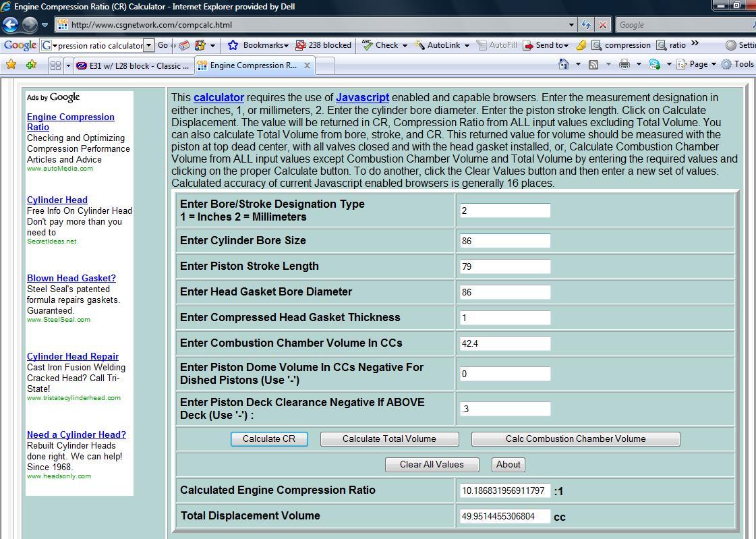The width and height of the screenshot is (756, 539).
Task: Click the Calculate CR button
Action: pos(269,438)
